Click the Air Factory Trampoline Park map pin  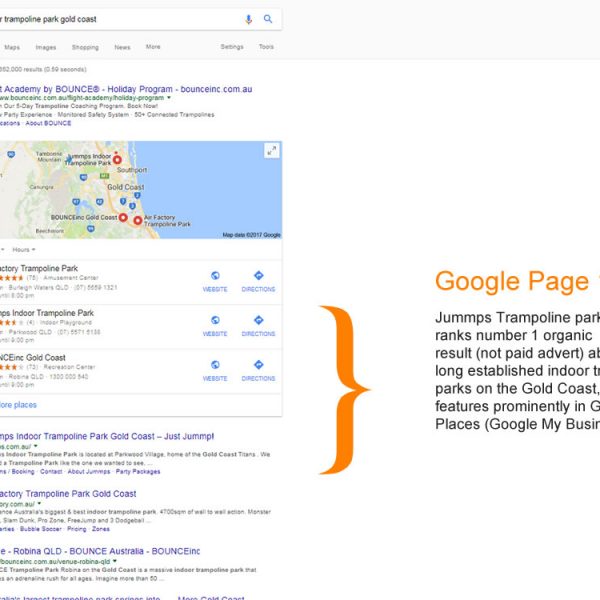point(136,220)
